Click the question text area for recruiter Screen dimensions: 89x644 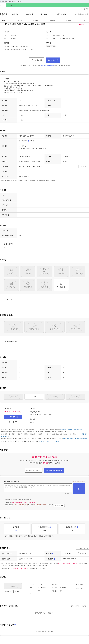(x=38, y=488)
